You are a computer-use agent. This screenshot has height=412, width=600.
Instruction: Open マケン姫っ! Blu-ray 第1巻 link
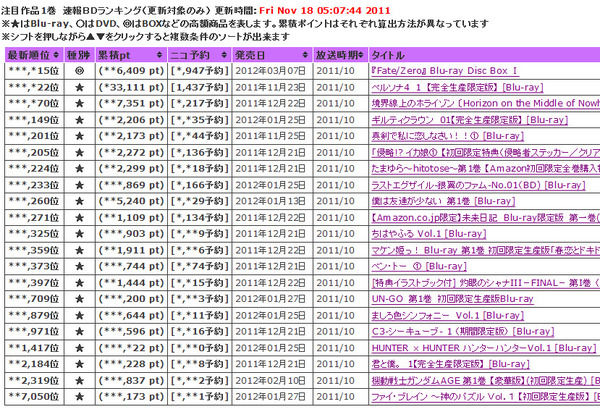[486, 250]
